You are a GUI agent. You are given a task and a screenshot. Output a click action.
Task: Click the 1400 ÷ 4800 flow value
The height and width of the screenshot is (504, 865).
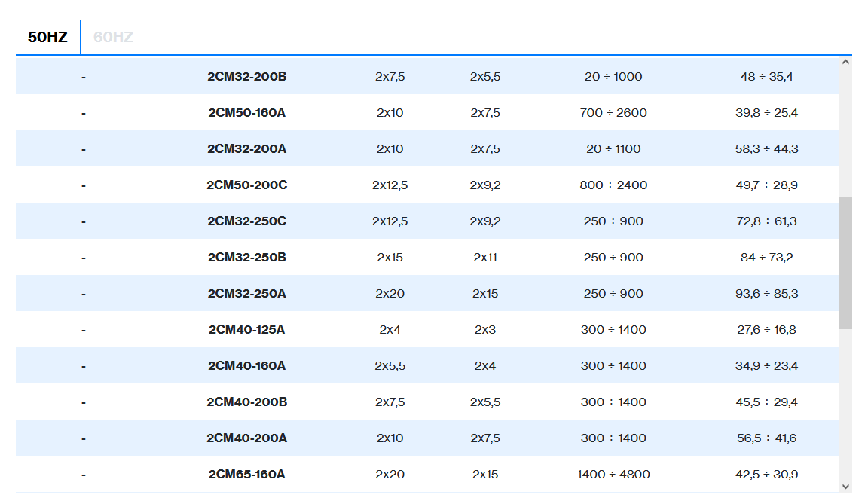coord(613,474)
